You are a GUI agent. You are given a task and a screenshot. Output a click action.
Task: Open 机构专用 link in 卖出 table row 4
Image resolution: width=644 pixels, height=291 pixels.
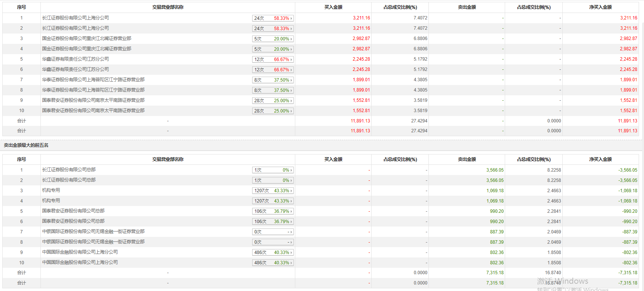(51, 201)
